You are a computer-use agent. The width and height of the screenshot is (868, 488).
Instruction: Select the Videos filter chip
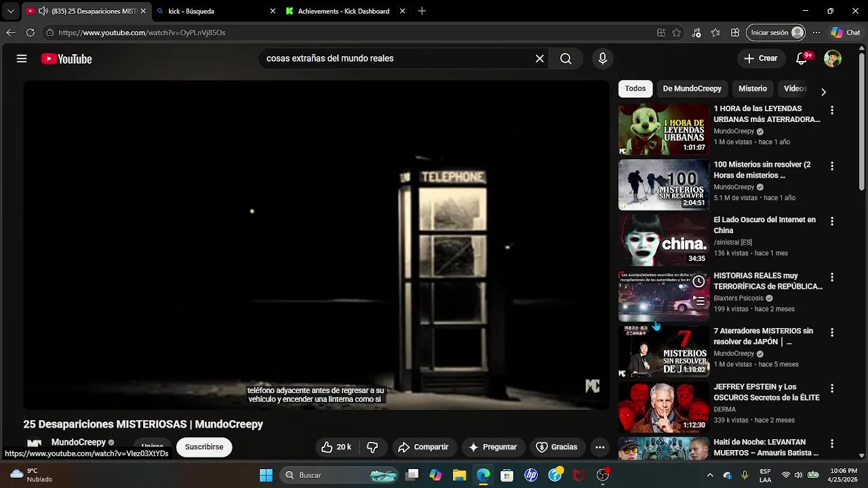click(795, 88)
